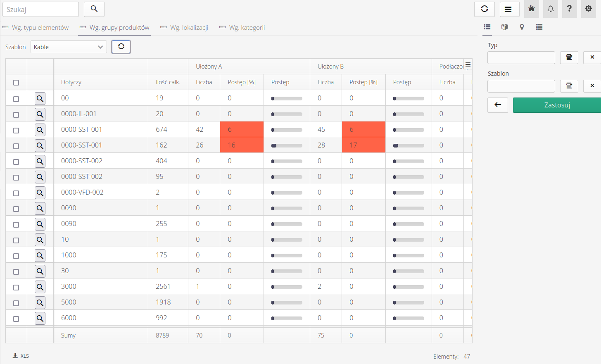Open the help question mark icon
This screenshot has height=364, width=601.
pyautogui.click(x=569, y=9)
